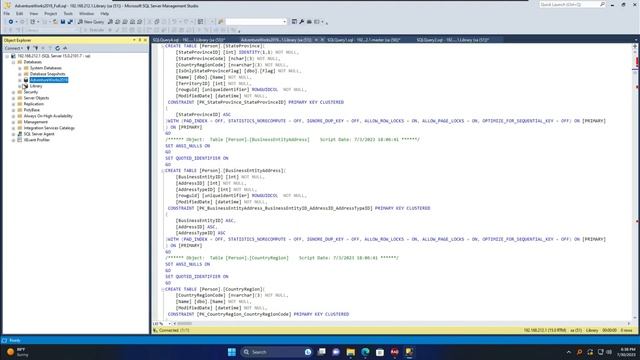Open the Project menu
This screenshot has width=640, height=360.
(x=51, y=13)
